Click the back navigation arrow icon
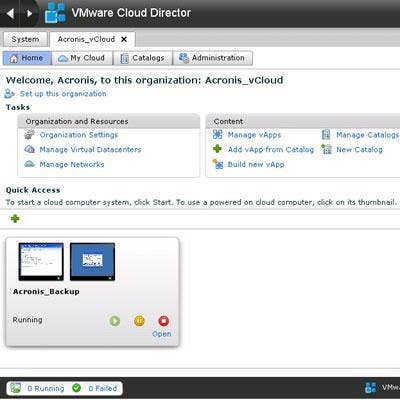The height and width of the screenshot is (400, 400). (10, 13)
